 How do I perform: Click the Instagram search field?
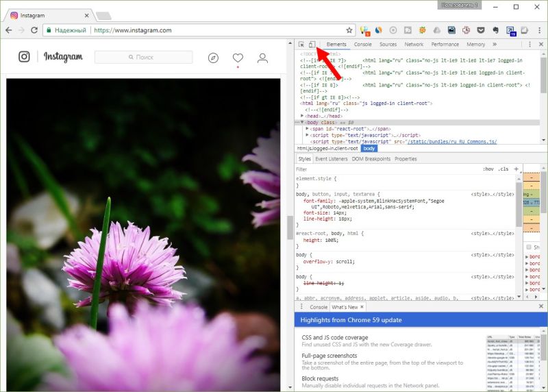(x=144, y=57)
